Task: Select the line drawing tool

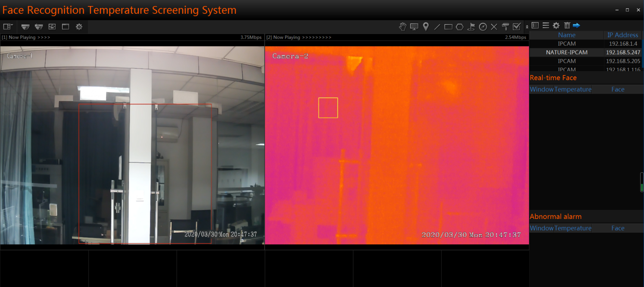Action: [x=437, y=27]
